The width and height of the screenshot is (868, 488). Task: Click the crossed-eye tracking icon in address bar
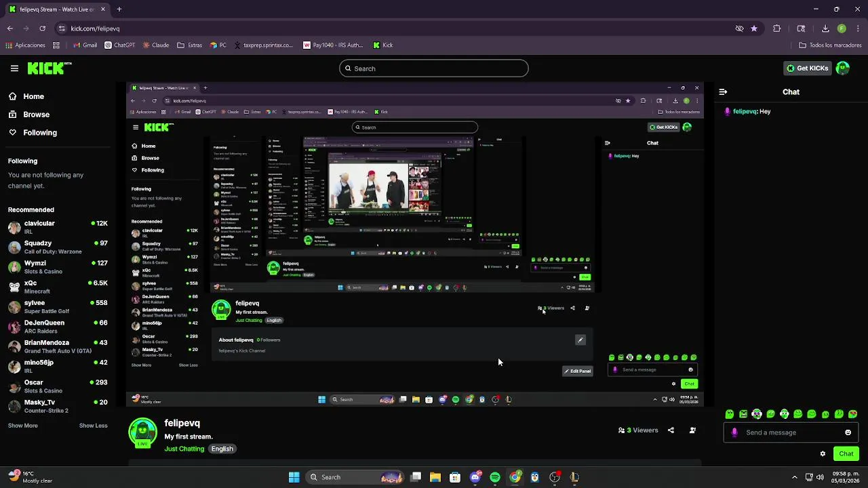[740, 28]
